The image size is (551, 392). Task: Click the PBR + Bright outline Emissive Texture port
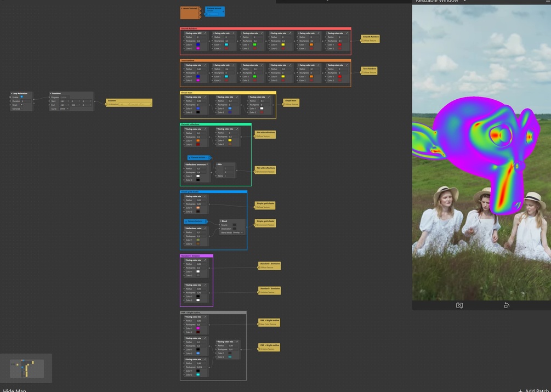click(259, 349)
